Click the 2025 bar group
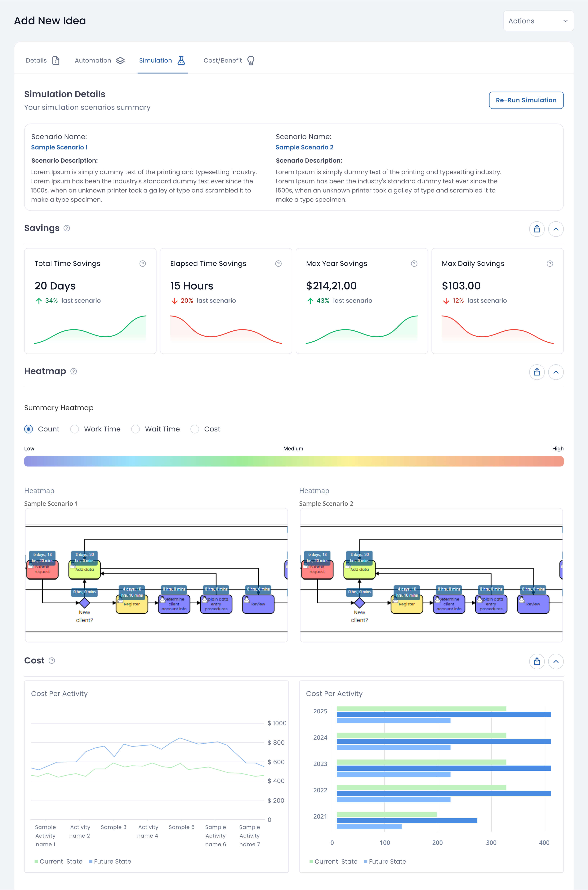The height and width of the screenshot is (890, 588). pos(444,715)
